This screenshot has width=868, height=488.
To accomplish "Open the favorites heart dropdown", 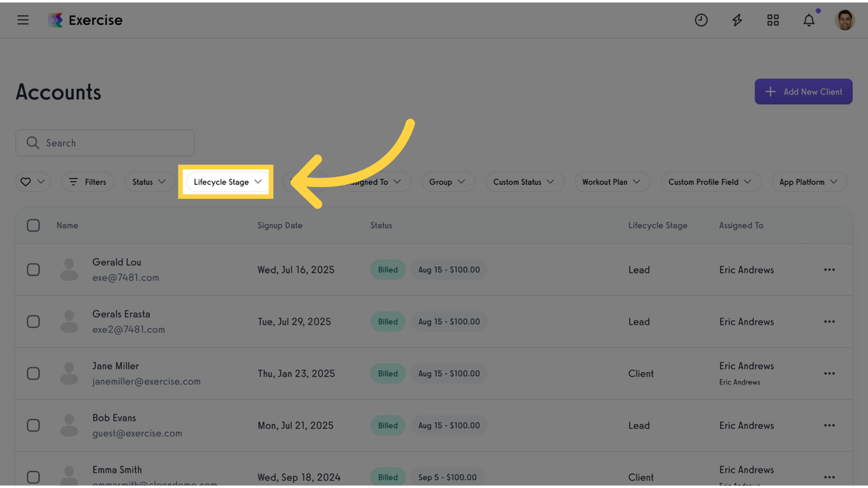I will (33, 182).
